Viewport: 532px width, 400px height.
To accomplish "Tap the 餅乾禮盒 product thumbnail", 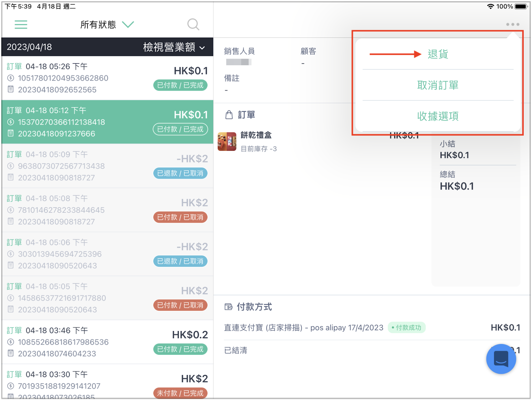I will 227,141.
